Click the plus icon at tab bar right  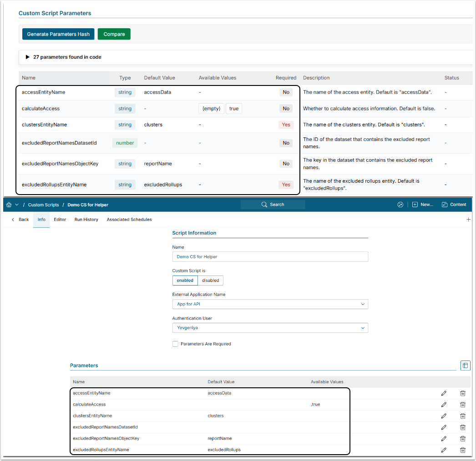pyautogui.click(x=468, y=220)
